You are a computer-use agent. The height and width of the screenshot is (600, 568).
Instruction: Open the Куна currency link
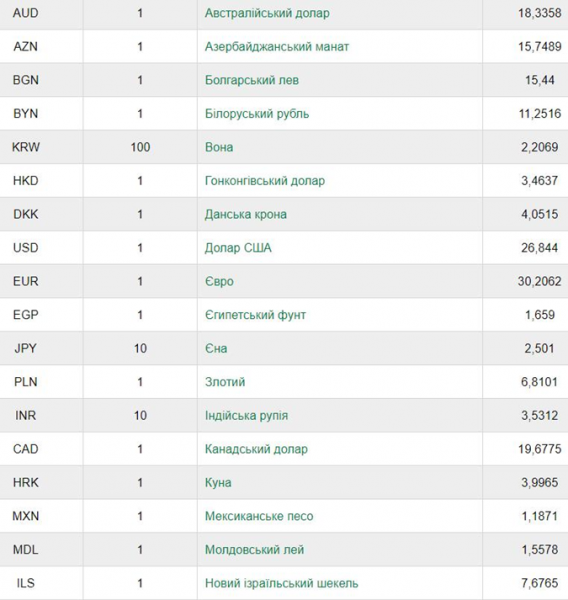coord(218,483)
